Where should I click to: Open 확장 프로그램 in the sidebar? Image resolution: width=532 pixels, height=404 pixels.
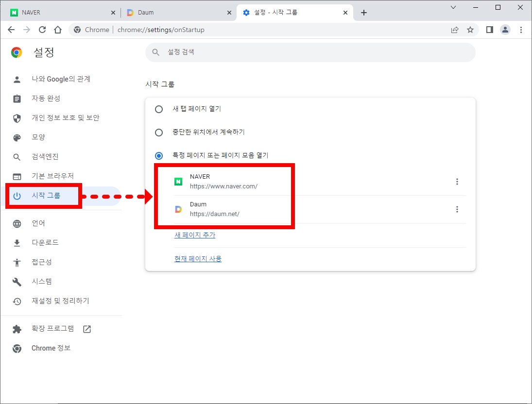[x=61, y=329]
